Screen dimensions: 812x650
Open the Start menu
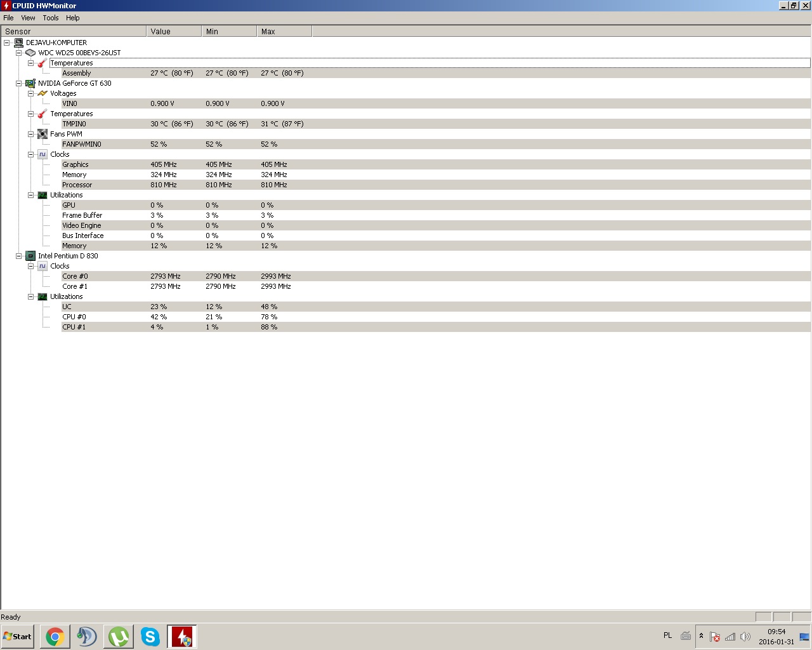click(x=18, y=637)
